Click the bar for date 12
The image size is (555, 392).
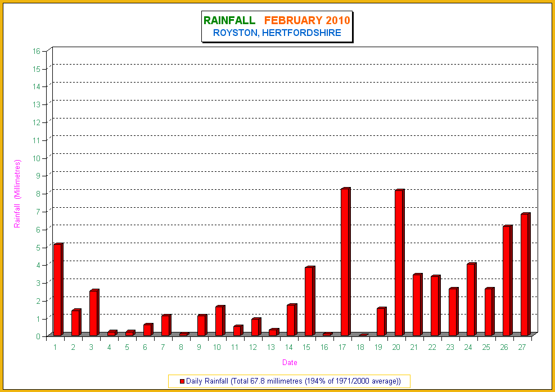click(256, 327)
